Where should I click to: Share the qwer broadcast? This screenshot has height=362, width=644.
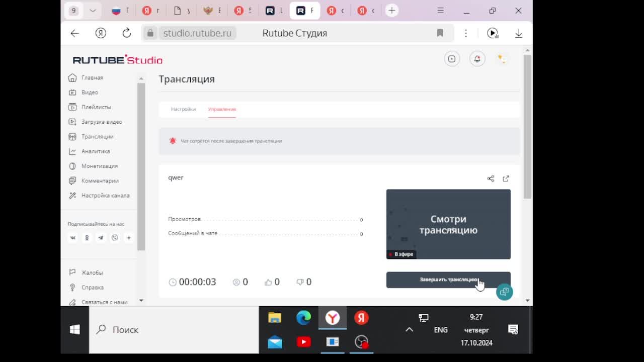(x=491, y=178)
